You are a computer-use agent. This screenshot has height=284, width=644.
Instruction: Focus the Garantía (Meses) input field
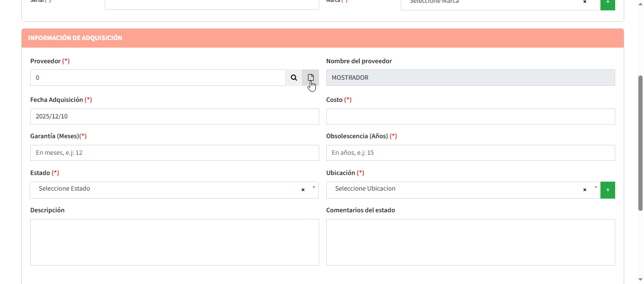click(174, 153)
